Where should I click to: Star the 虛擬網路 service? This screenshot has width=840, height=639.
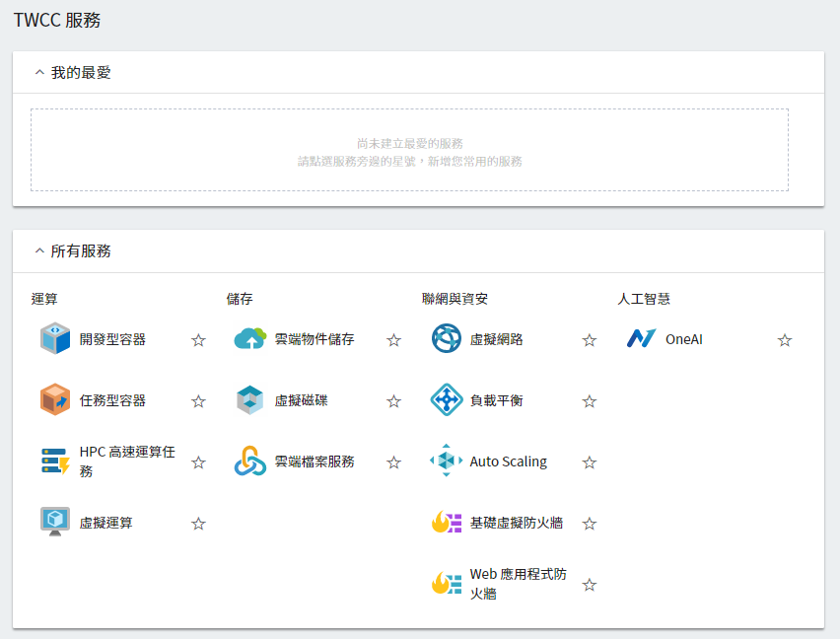coord(589,339)
